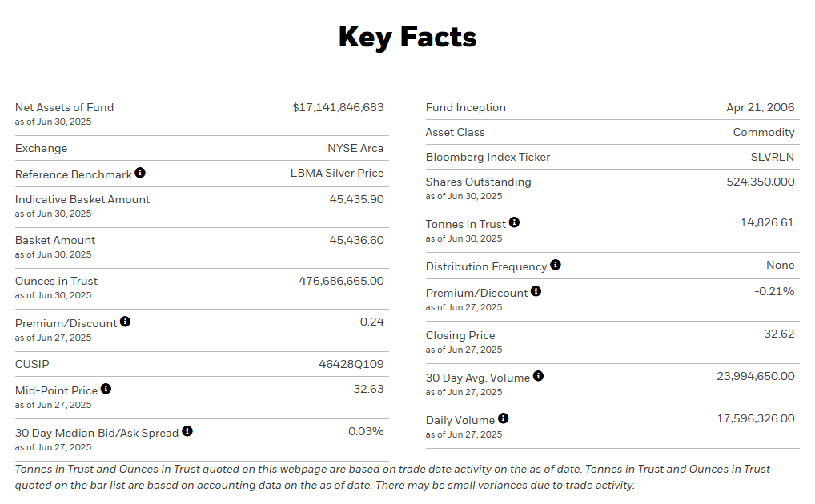Show info for 30 Day Avg. Volume

coord(538,376)
